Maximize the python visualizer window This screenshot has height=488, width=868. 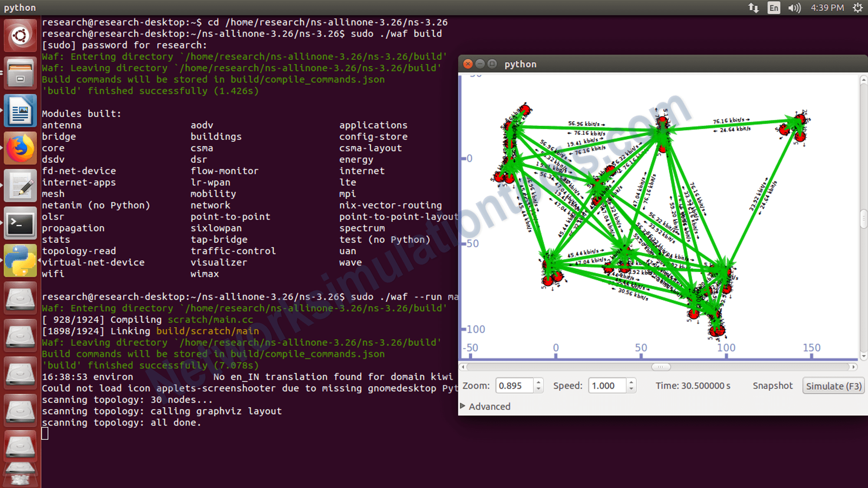pyautogui.click(x=492, y=64)
